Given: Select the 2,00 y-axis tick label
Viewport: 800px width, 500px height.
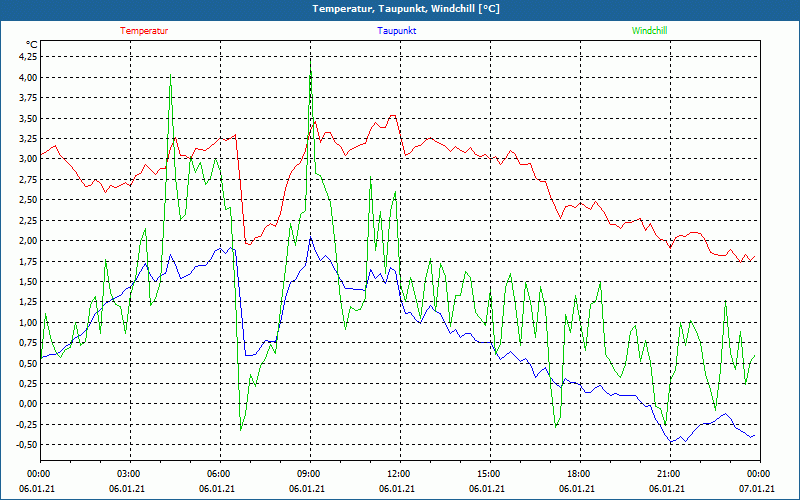Looking at the screenshot, I should 27,241.
